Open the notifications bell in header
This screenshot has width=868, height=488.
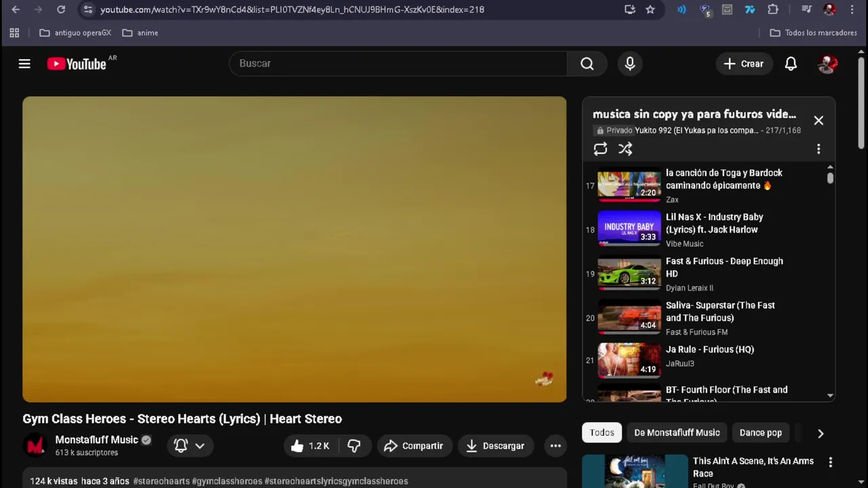coord(791,64)
